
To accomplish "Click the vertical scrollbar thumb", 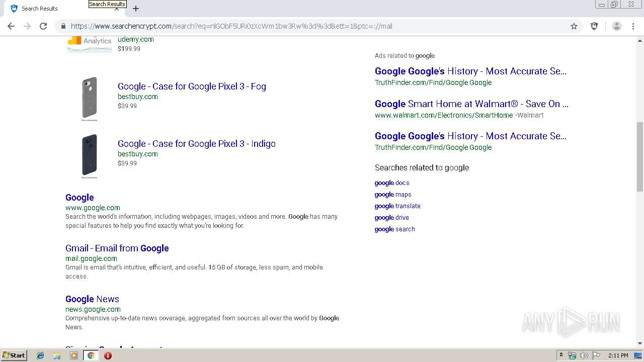I will click(x=640, y=156).
